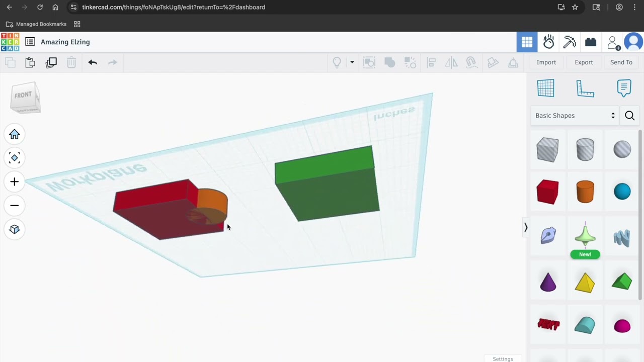Click the Paste icon in toolbar
This screenshot has width=644, height=362.
(x=30, y=62)
